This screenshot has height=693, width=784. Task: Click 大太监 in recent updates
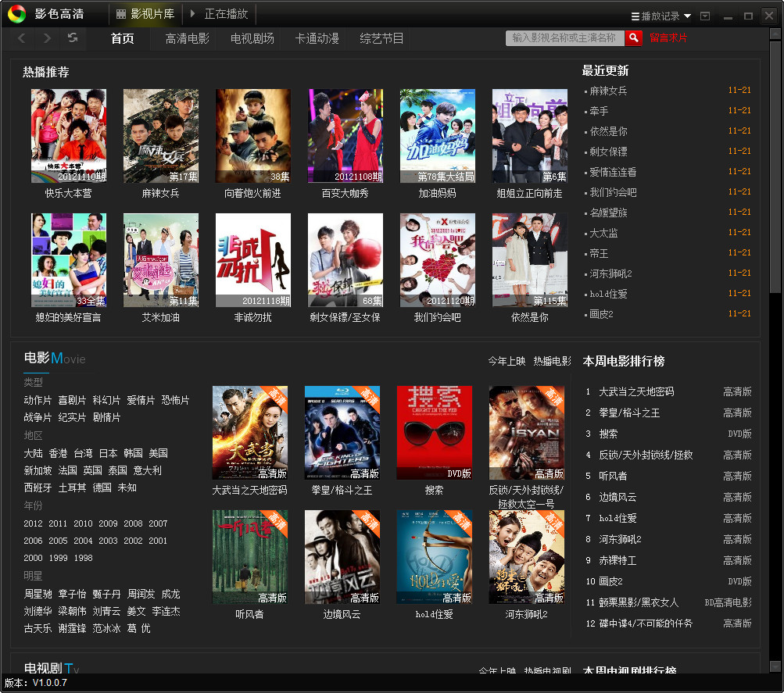(x=603, y=234)
